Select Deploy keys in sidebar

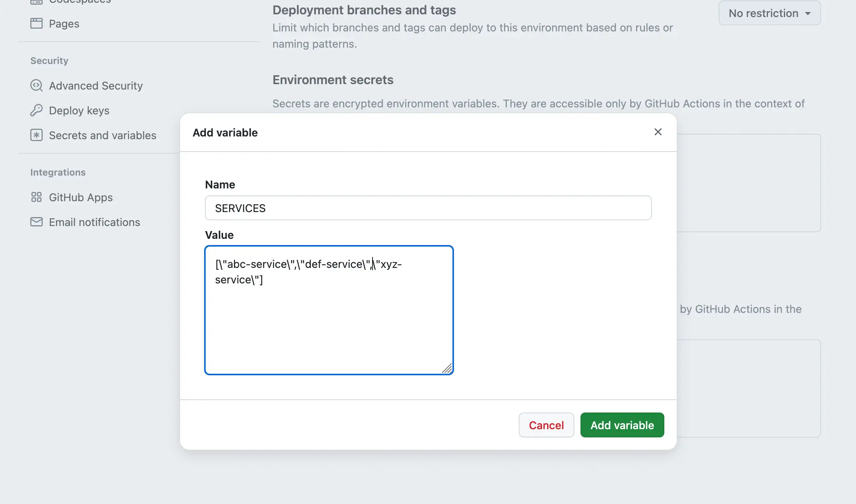point(79,110)
